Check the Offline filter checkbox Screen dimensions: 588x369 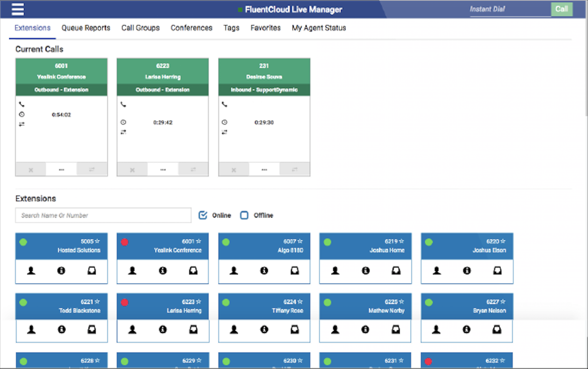tap(244, 215)
